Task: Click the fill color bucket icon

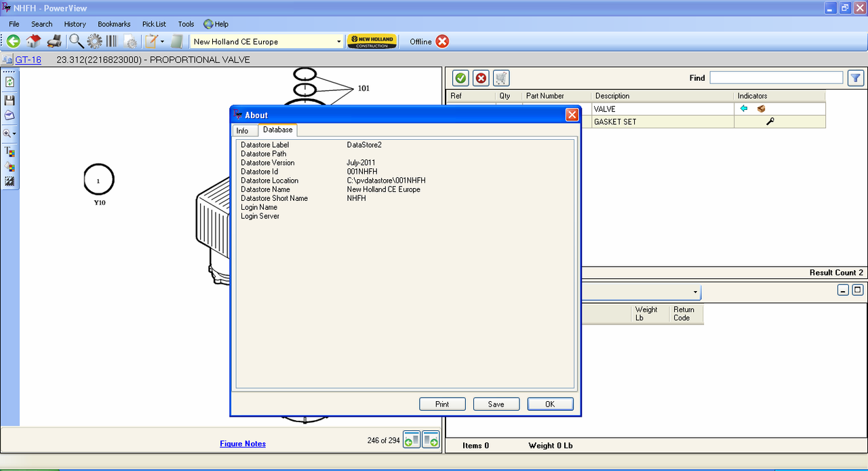Action: pyautogui.click(x=9, y=166)
